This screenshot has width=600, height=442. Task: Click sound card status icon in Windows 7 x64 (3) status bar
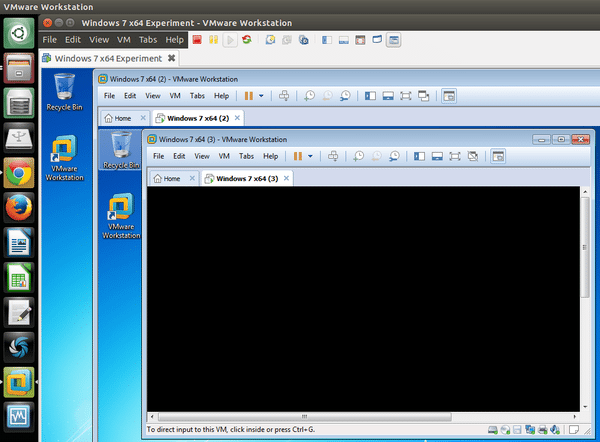tap(555, 430)
